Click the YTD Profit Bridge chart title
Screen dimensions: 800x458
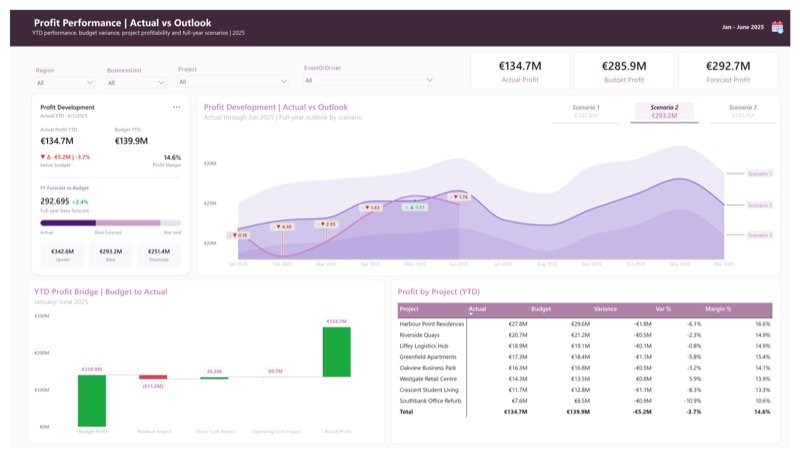[101, 292]
